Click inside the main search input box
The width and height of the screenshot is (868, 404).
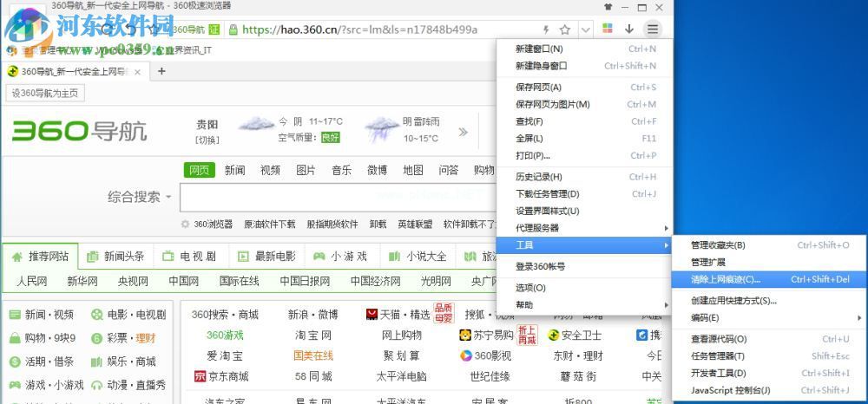339,197
